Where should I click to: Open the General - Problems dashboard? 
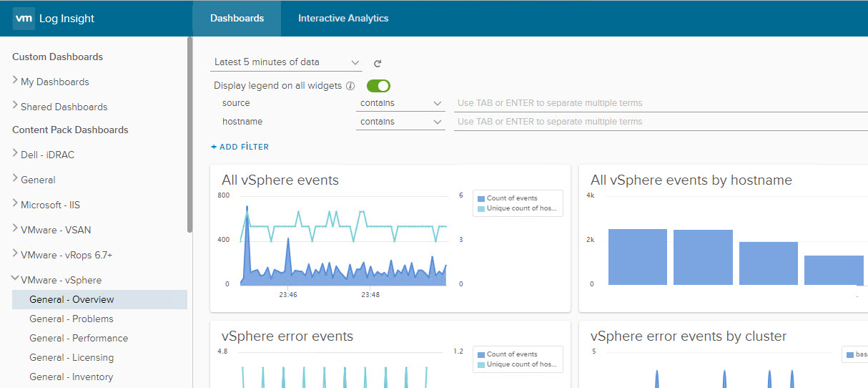pyautogui.click(x=71, y=319)
